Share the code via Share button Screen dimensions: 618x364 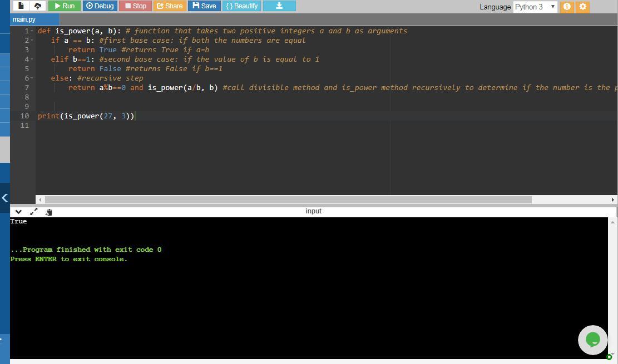(170, 6)
